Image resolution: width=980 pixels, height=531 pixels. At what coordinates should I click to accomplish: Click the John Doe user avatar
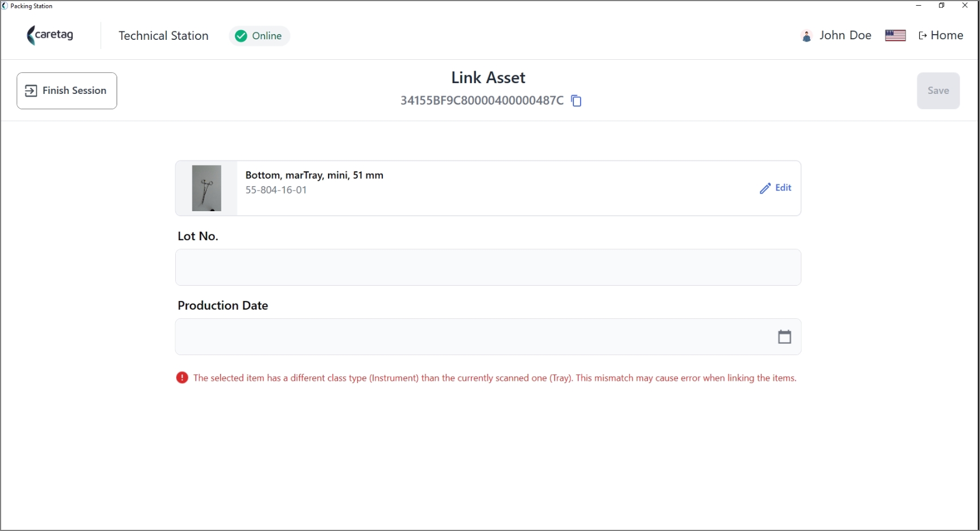tap(806, 36)
